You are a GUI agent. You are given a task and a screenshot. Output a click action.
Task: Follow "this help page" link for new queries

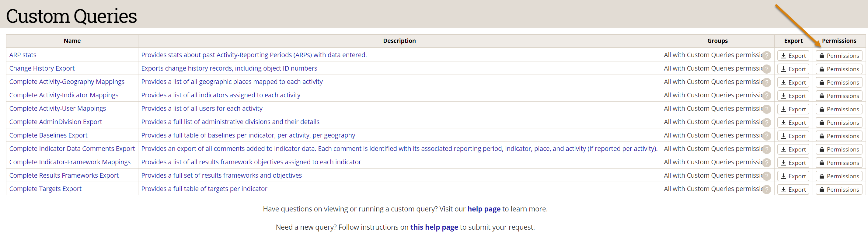click(x=434, y=227)
